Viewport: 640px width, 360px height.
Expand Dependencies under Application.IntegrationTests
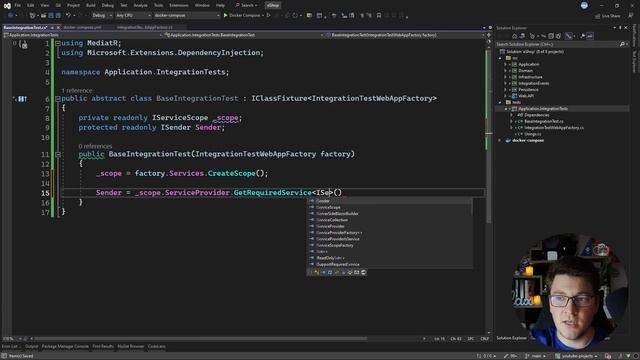point(511,115)
